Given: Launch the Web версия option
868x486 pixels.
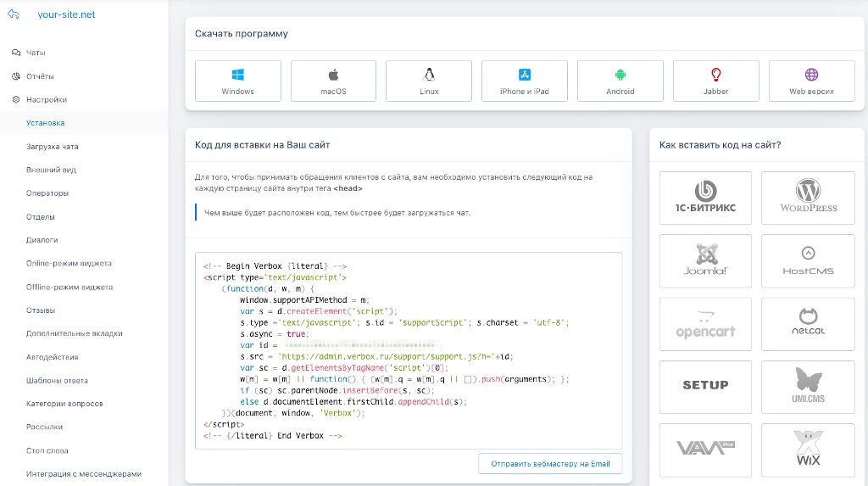Looking at the screenshot, I should (x=811, y=81).
